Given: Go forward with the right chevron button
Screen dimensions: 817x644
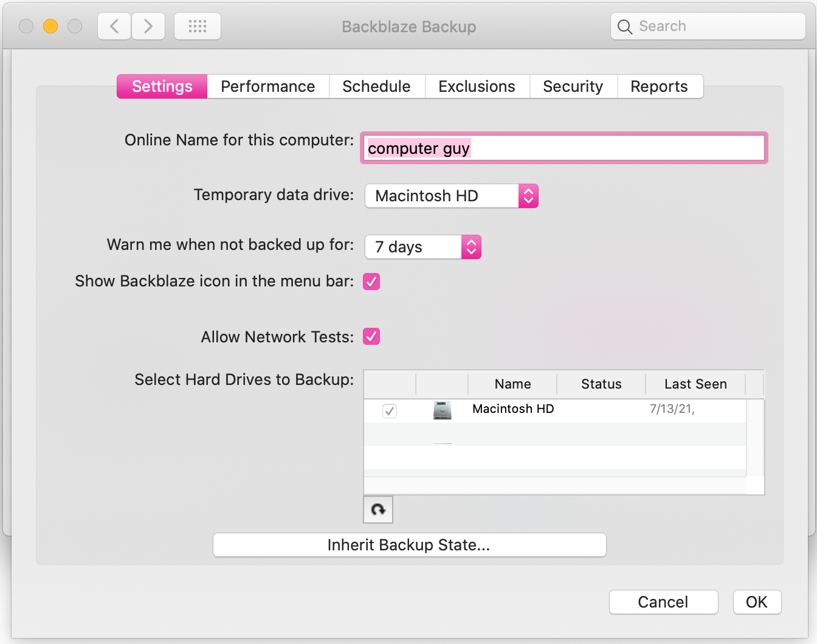Looking at the screenshot, I should [148, 26].
